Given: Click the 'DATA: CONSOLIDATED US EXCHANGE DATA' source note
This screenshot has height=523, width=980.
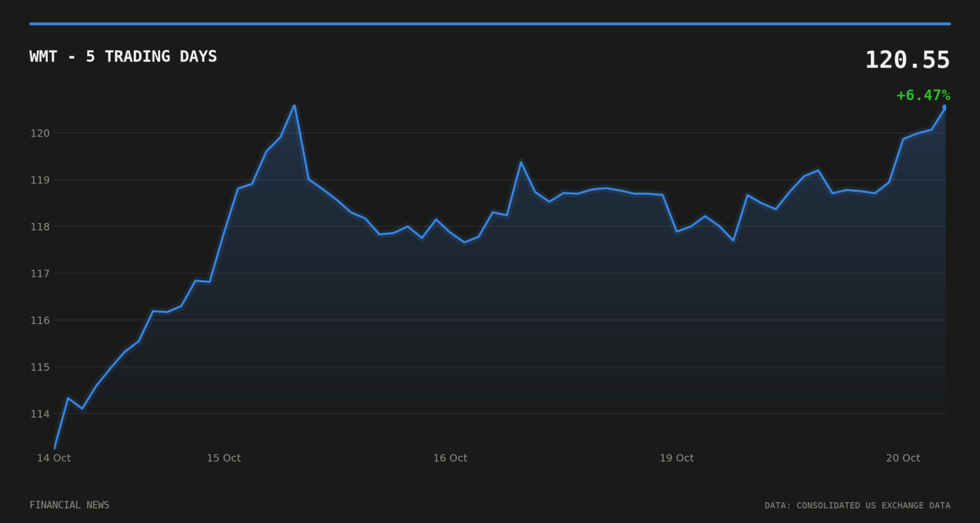Looking at the screenshot, I should pyautogui.click(x=857, y=506).
